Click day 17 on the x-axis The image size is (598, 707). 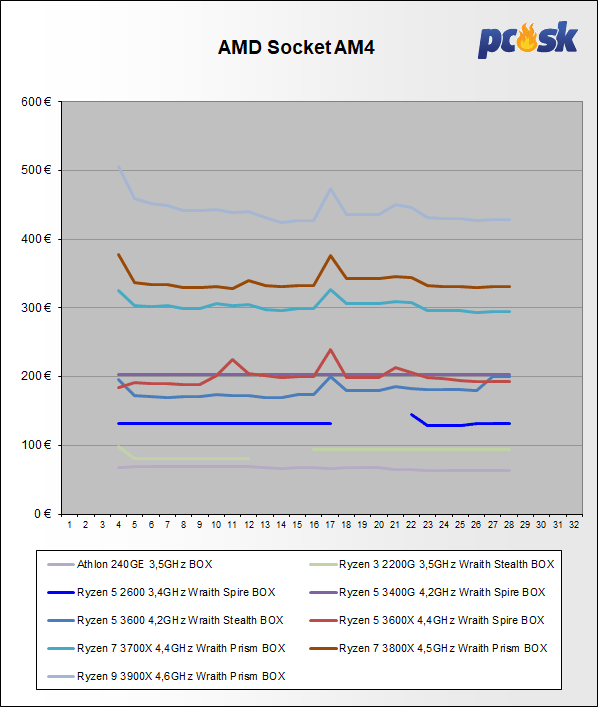click(330, 525)
